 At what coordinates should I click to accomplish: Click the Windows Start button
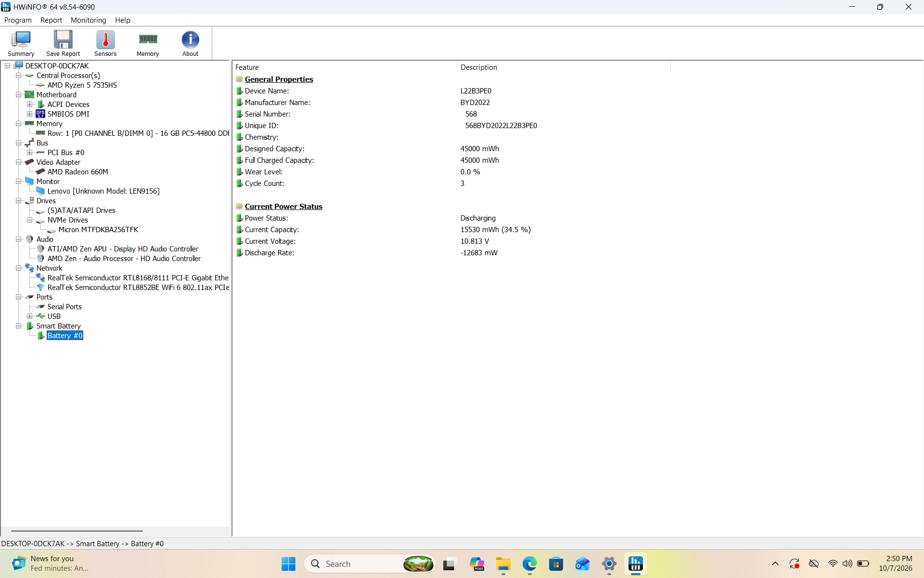pyautogui.click(x=288, y=564)
